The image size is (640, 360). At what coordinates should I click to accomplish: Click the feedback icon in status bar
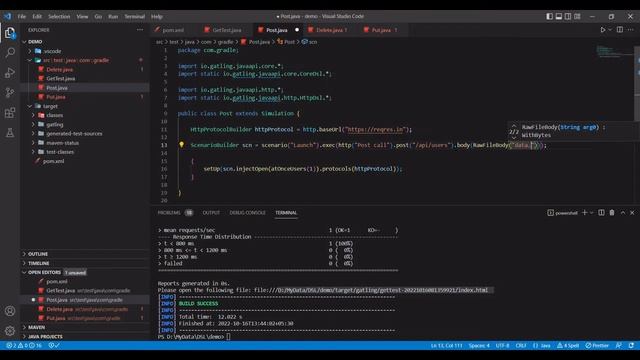(619, 345)
